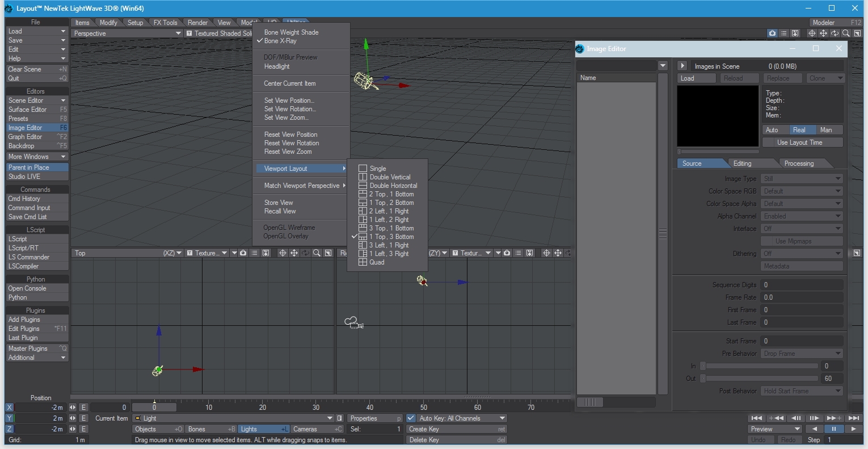The height and width of the screenshot is (449, 868).
Task: Select the rotate-view icon in the Perspective viewport header
Action: click(x=835, y=33)
